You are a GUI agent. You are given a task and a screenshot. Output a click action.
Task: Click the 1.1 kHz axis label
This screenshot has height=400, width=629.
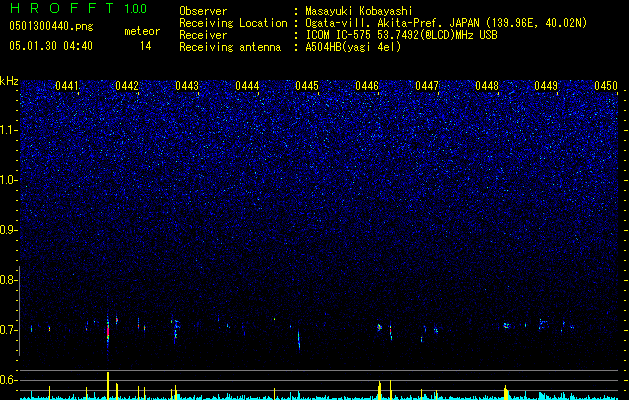tap(8, 130)
